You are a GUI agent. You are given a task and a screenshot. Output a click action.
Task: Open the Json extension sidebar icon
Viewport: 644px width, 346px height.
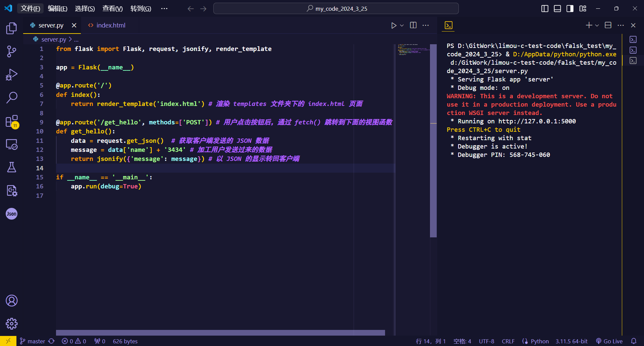pos(11,214)
